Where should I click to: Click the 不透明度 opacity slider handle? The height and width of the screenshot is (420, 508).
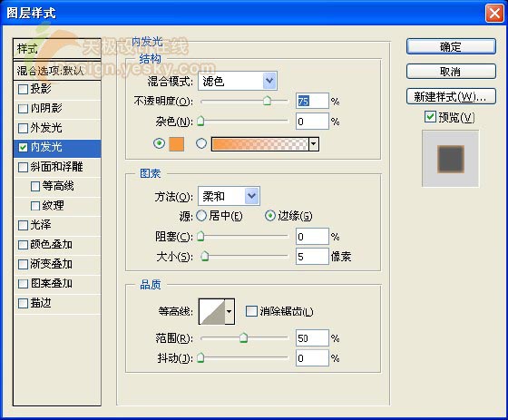click(x=267, y=101)
